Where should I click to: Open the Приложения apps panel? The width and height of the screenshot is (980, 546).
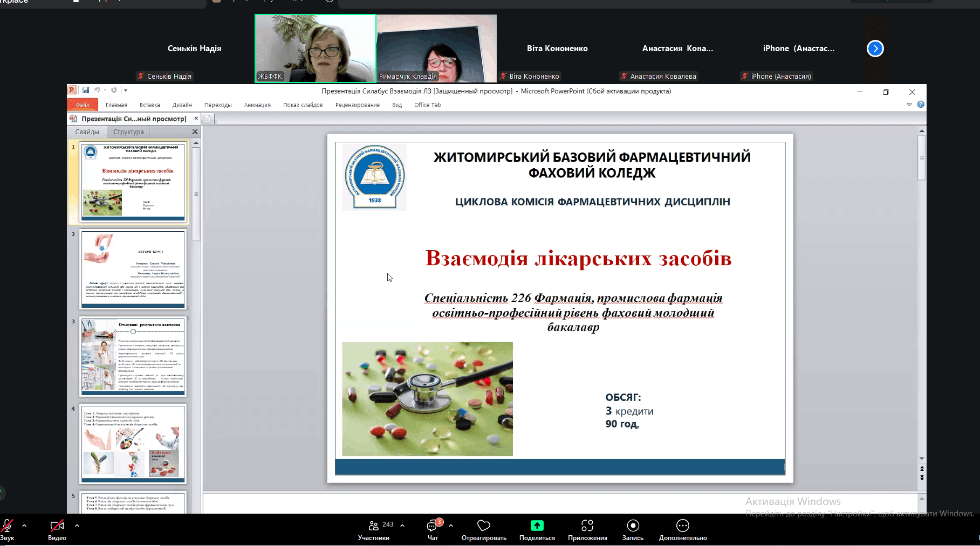[587, 530]
